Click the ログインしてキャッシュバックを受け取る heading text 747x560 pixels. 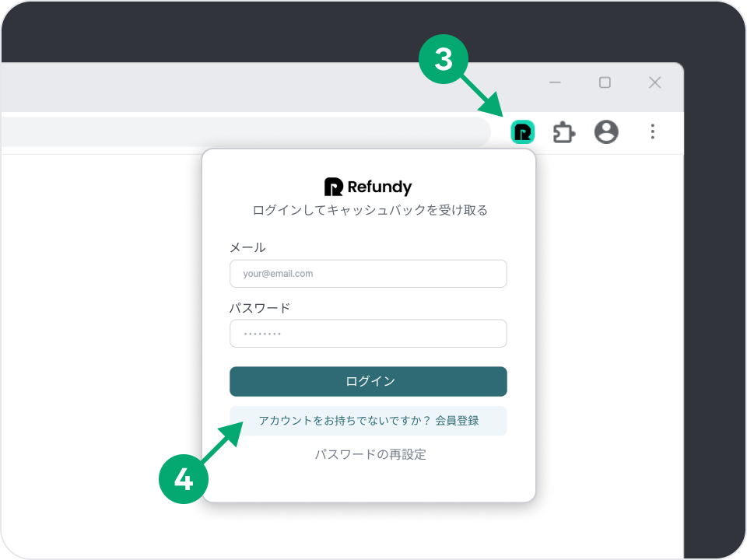(370, 210)
